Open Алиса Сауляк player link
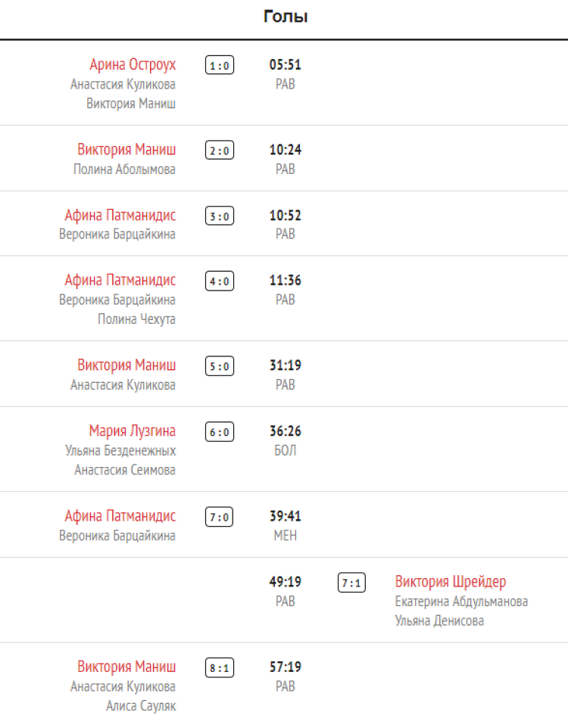The width and height of the screenshot is (568, 728). 141,706
